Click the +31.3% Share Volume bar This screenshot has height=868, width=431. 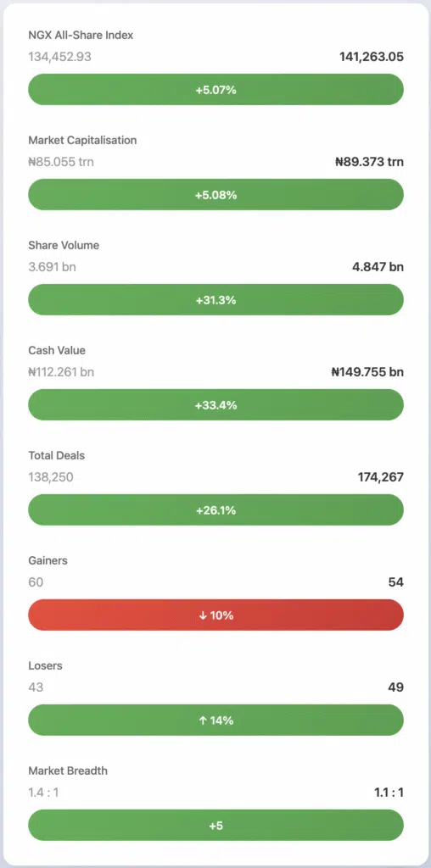tap(215, 300)
